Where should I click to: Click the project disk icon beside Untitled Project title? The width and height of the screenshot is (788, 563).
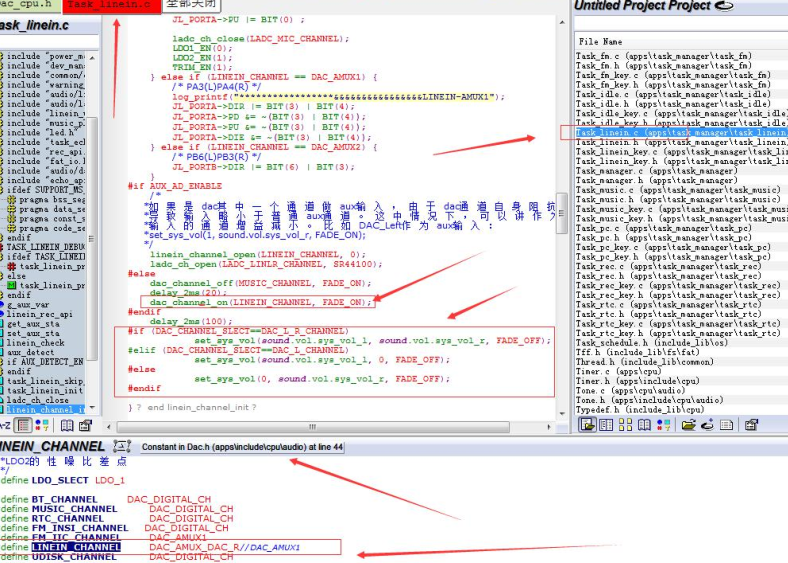[x=724, y=6]
